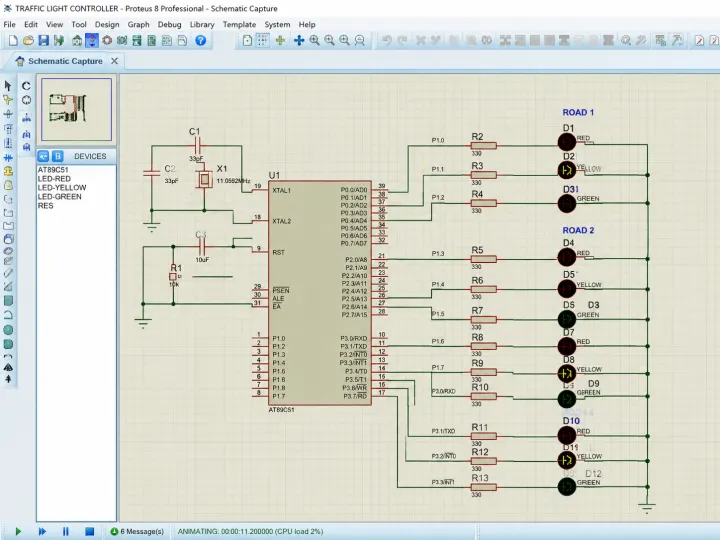Select crystal X1 on the schematic

pos(205,179)
